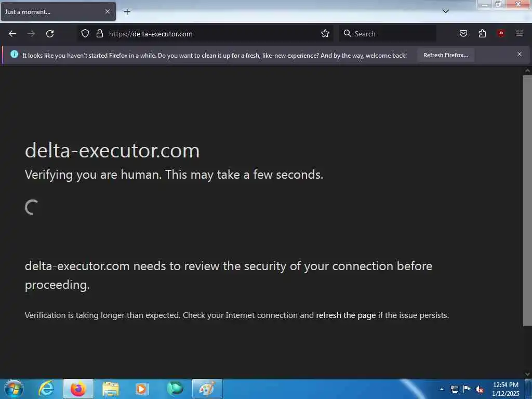Show hidden system tray icons
532x399 pixels.
click(442, 389)
